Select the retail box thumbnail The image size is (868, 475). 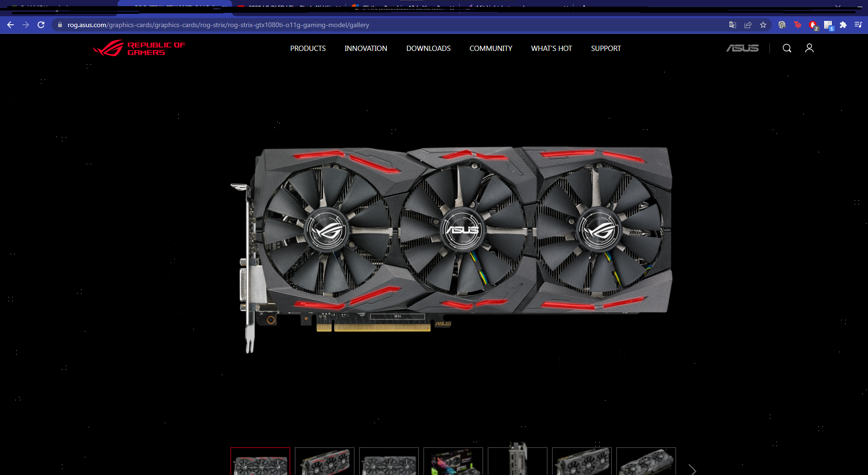[453, 461]
